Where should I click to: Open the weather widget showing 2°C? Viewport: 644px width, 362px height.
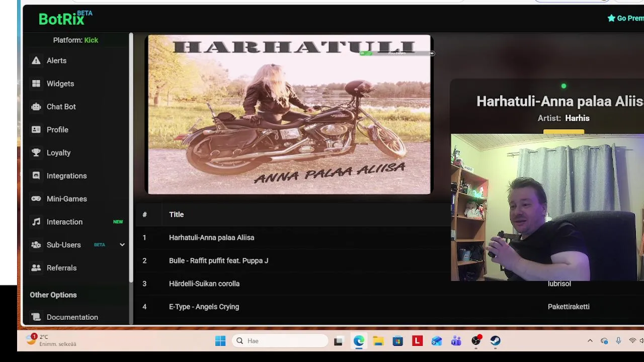point(51,340)
